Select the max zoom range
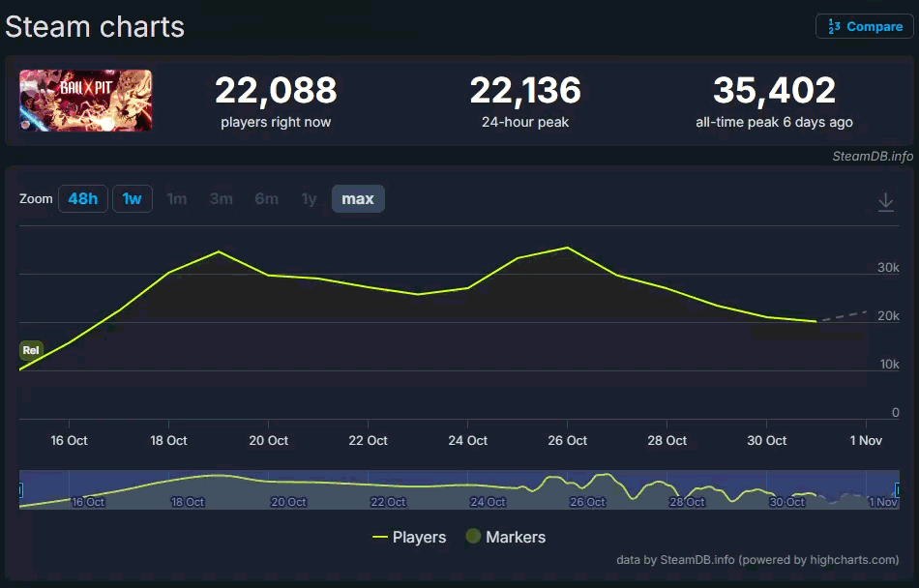919x588 pixels. click(x=358, y=198)
